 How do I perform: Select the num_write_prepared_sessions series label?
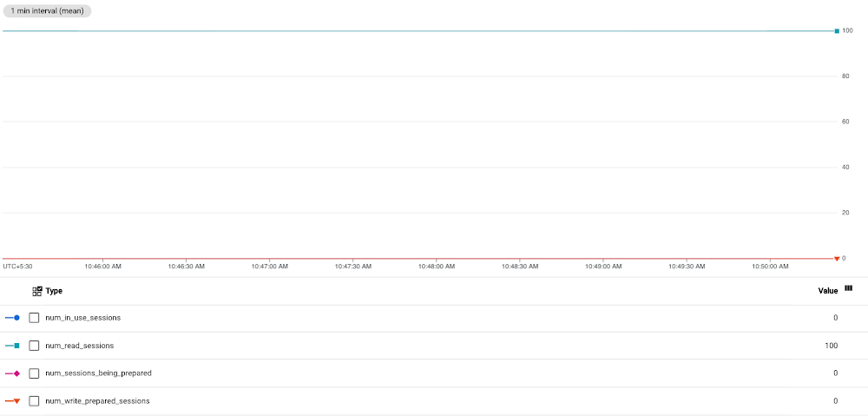(x=97, y=401)
